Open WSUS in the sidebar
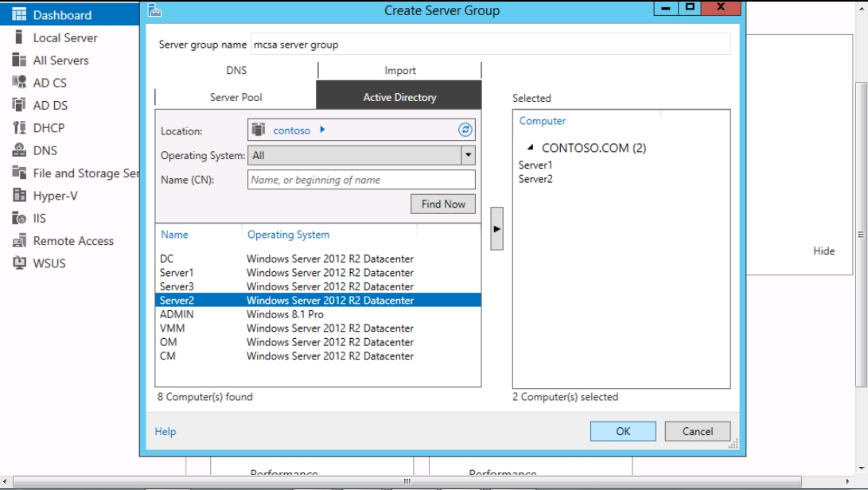Image resolution: width=868 pixels, height=490 pixels. click(x=49, y=263)
